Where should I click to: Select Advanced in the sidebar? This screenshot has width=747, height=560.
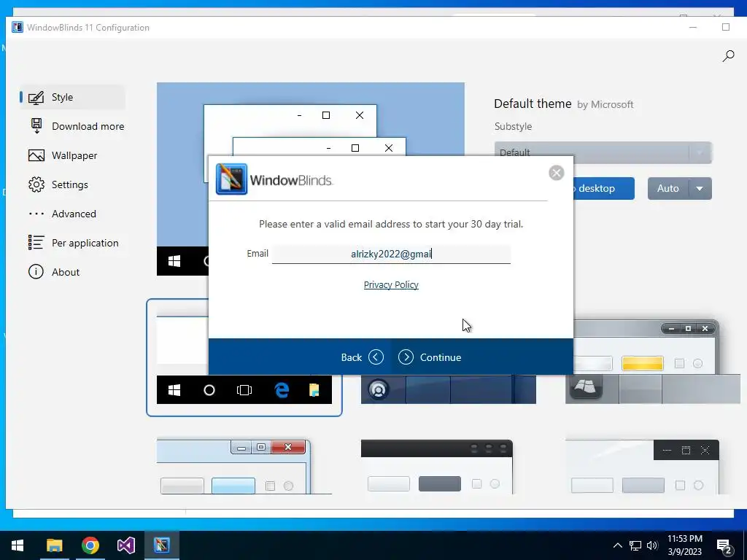[74, 214]
